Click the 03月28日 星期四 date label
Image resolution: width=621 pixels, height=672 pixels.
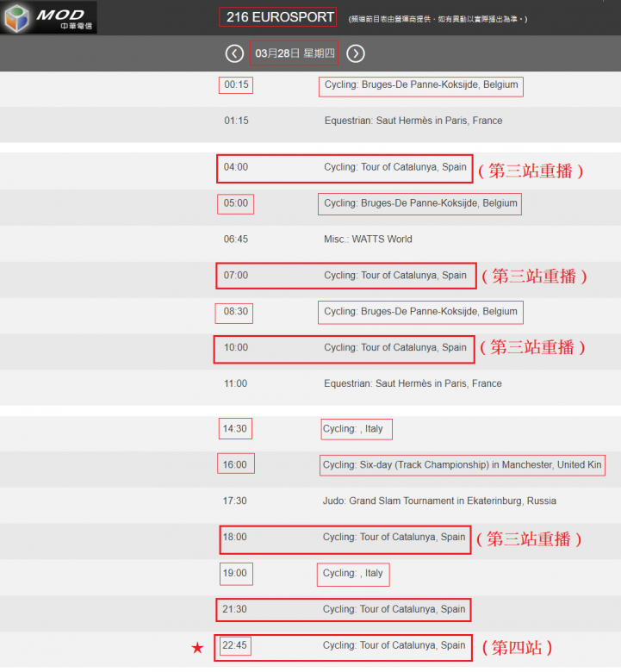295,53
